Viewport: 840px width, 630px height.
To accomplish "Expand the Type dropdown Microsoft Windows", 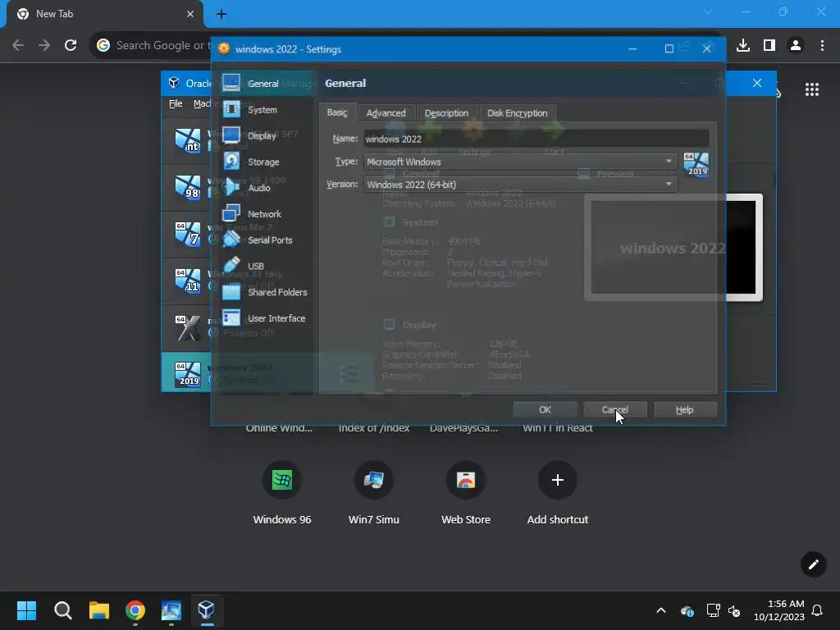I will pyautogui.click(x=520, y=162).
